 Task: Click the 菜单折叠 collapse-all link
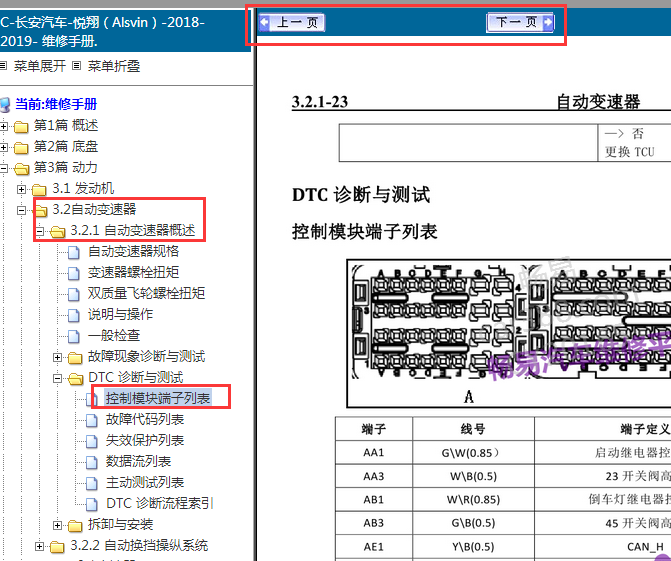coord(114,66)
